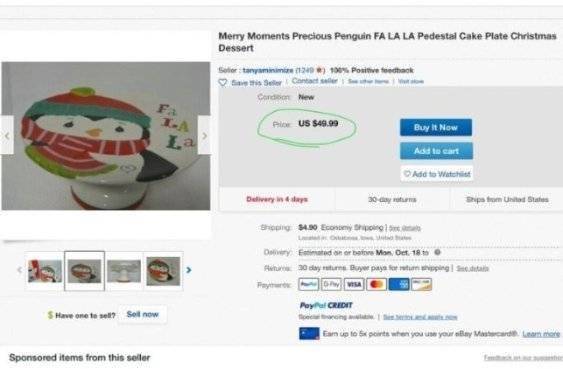The image size is (563, 369).
Task: Open the Contact seller link
Action: click(315, 81)
